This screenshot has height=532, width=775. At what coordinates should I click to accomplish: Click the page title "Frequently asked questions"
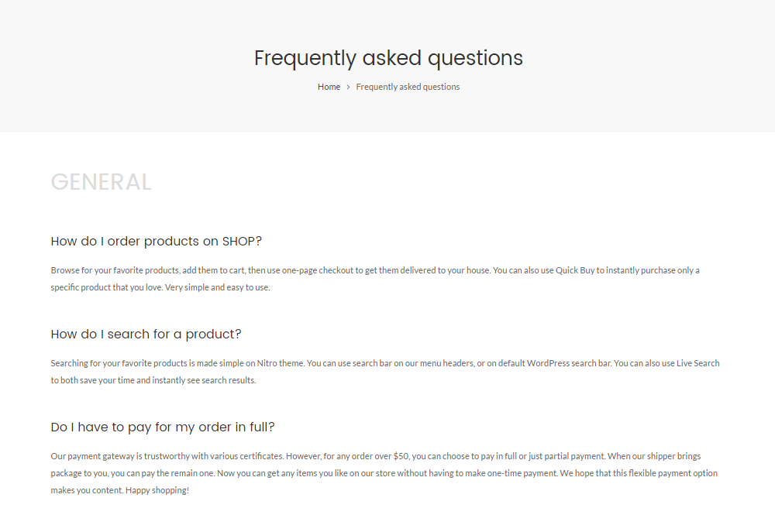pos(388,58)
